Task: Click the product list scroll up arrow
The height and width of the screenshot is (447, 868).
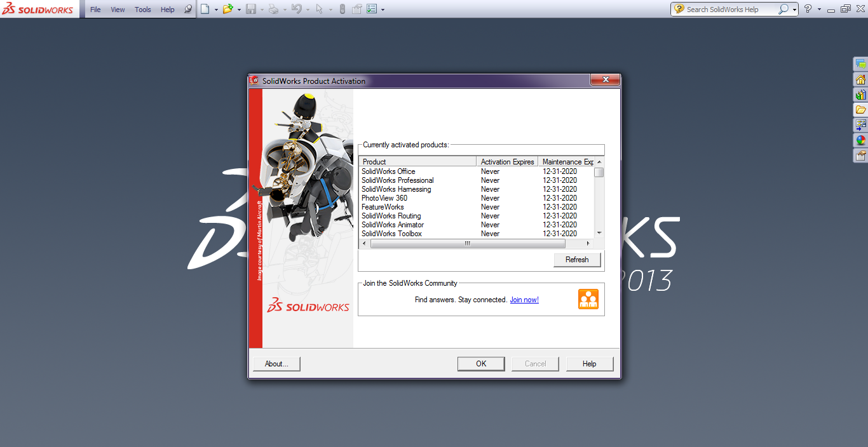Action: pos(599,162)
